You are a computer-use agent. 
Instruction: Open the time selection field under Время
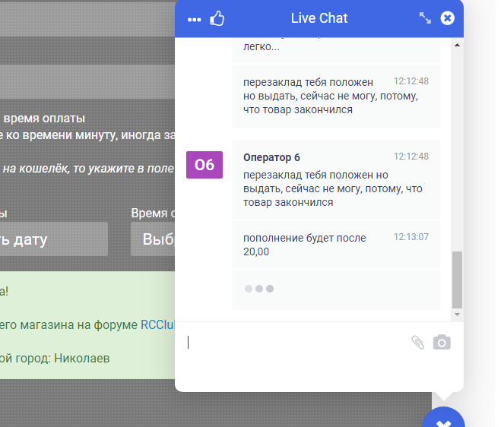(153, 239)
